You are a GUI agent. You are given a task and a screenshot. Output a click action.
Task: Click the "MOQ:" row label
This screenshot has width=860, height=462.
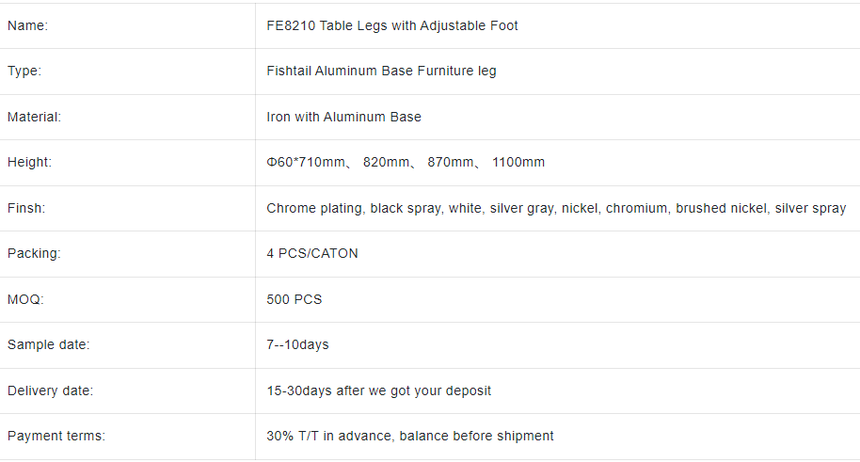[25, 299]
